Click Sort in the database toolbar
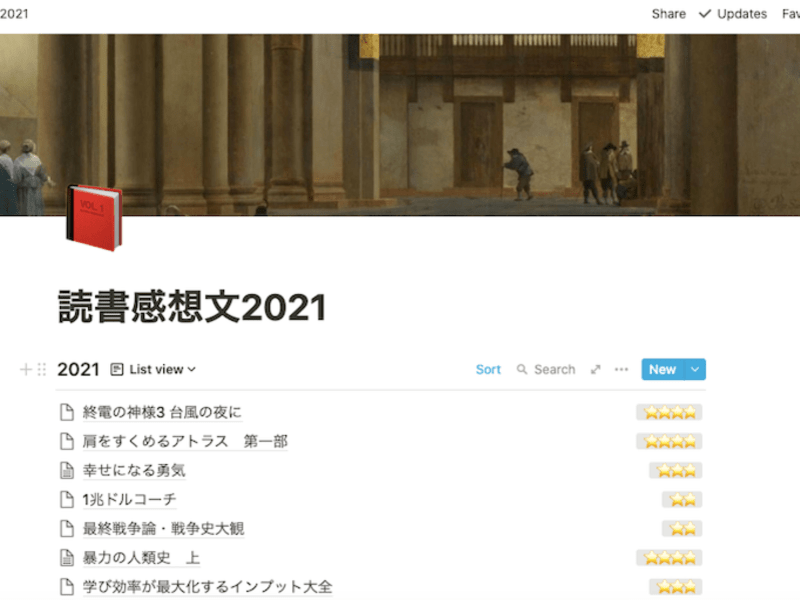800x600 pixels. pyautogui.click(x=488, y=369)
